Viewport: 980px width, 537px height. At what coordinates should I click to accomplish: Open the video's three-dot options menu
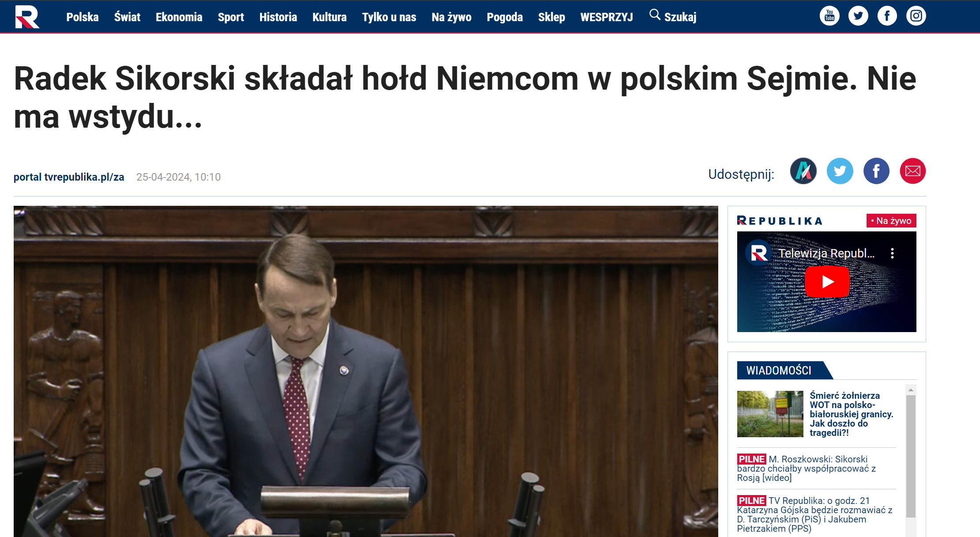[x=892, y=253]
